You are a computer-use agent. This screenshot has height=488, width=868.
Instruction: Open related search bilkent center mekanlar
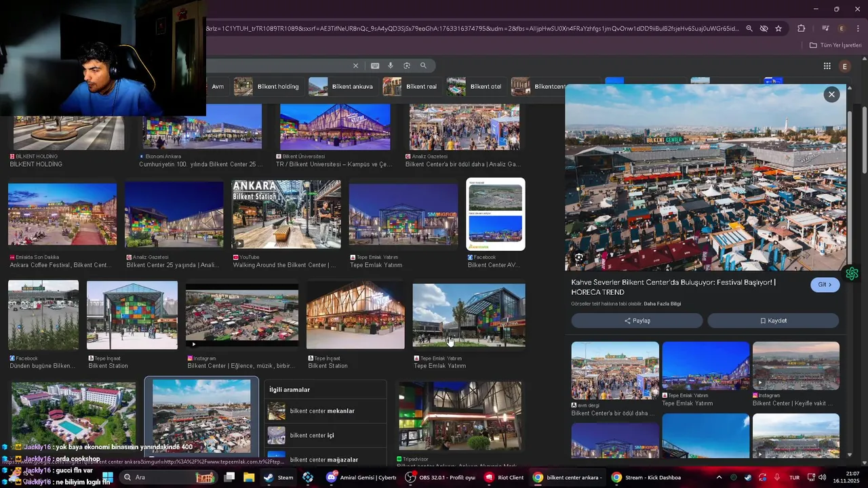click(x=325, y=411)
